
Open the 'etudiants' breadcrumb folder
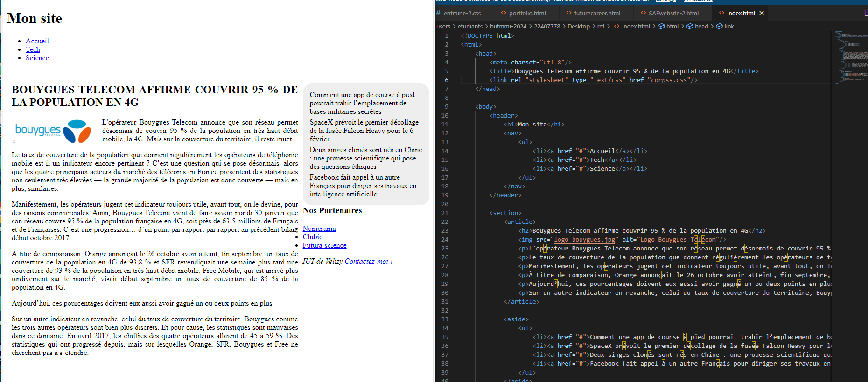click(470, 26)
